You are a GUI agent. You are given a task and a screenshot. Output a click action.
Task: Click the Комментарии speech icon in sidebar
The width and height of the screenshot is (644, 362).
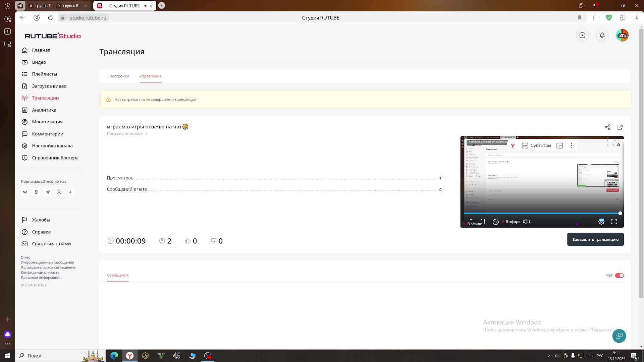coord(24,134)
